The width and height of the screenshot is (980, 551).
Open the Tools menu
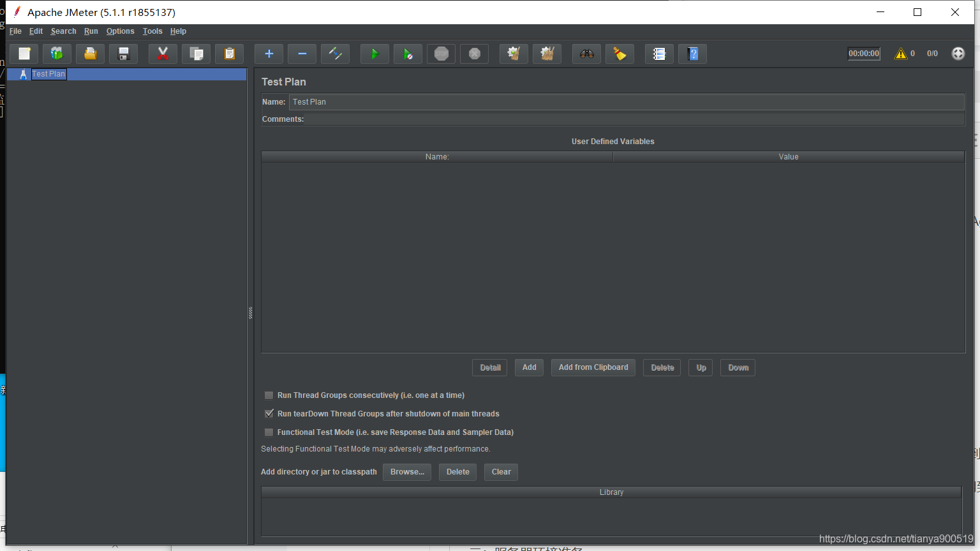[152, 31]
